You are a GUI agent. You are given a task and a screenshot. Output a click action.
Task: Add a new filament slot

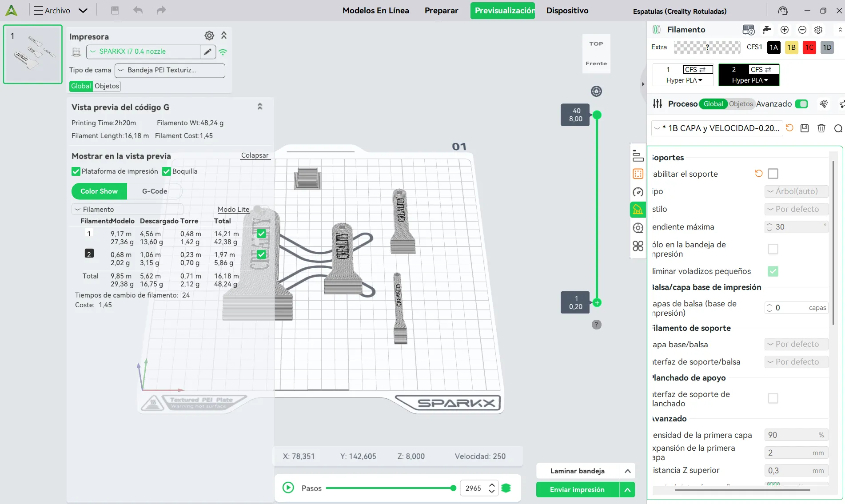tap(785, 30)
